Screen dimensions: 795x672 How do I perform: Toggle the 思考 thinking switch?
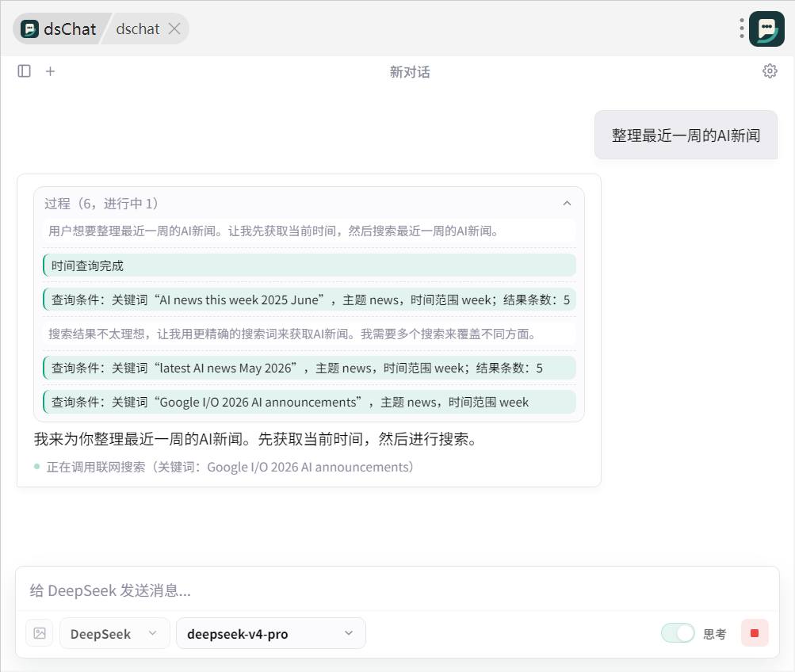tap(678, 633)
